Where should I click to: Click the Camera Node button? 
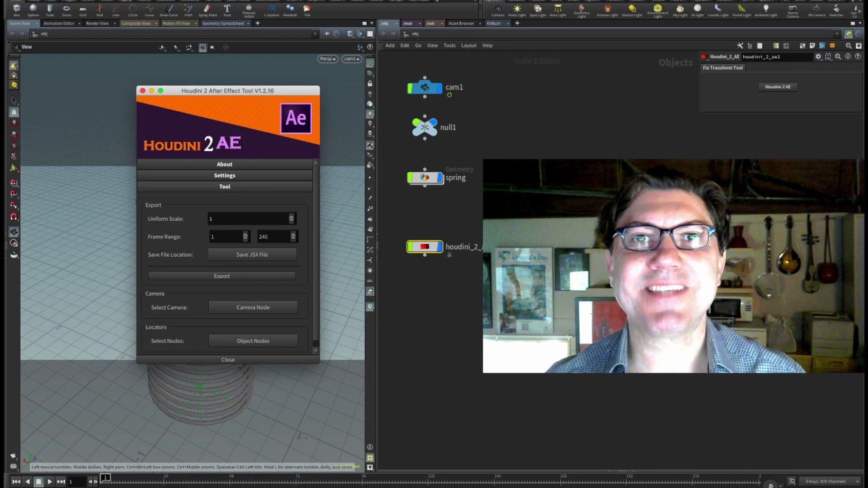pyautogui.click(x=253, y=308)
